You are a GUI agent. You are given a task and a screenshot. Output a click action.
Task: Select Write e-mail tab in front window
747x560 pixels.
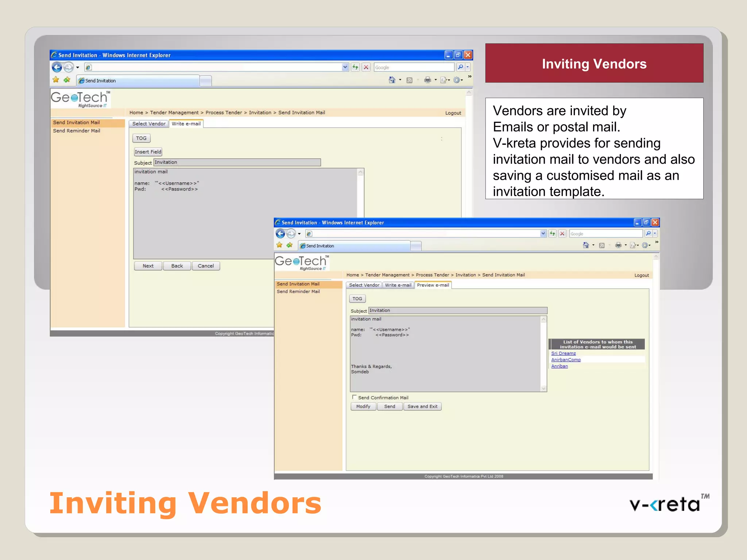[398, 285]
